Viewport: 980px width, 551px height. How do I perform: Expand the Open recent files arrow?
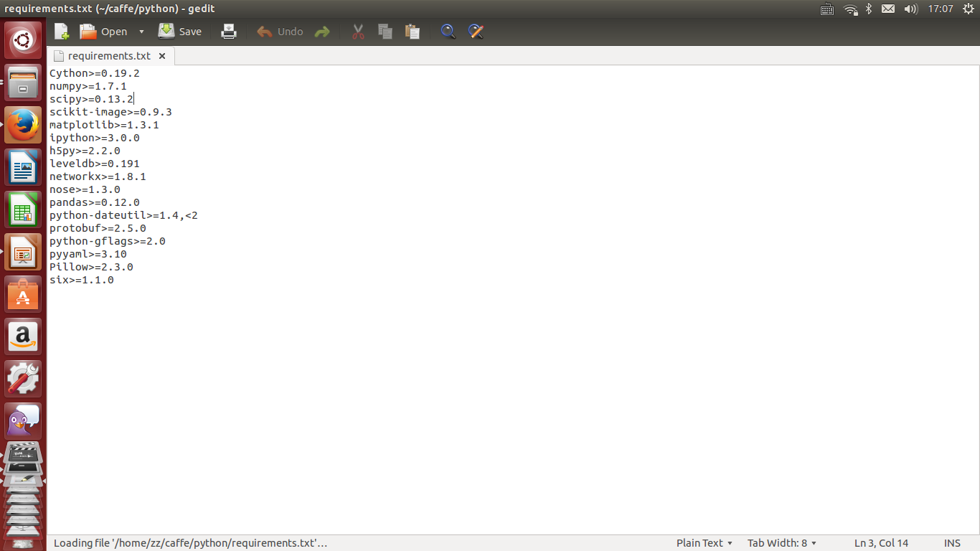click(141, 32)
